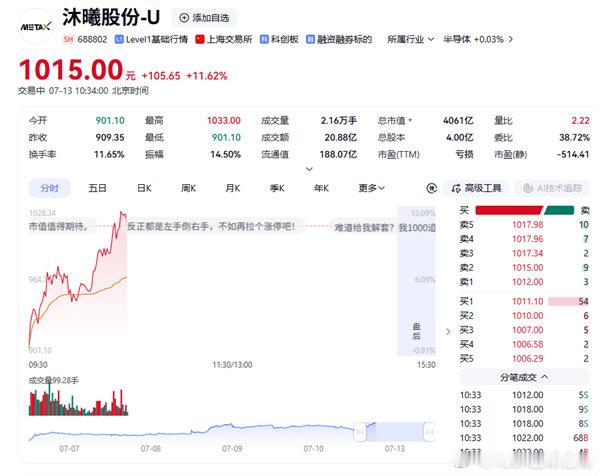Switch to 月K chart tab
This screenshot has height=476, width=600.
233,188
